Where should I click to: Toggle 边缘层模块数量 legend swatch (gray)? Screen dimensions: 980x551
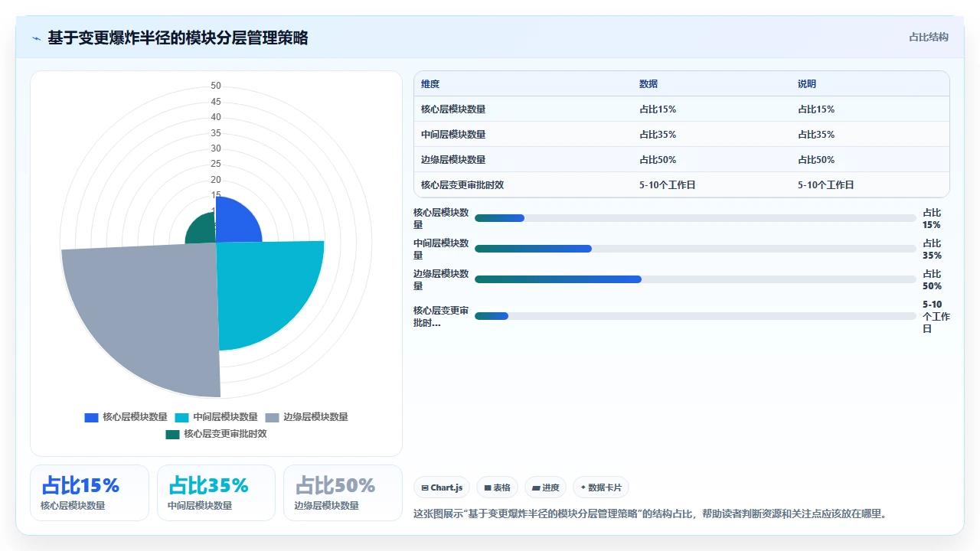[272, 417]
